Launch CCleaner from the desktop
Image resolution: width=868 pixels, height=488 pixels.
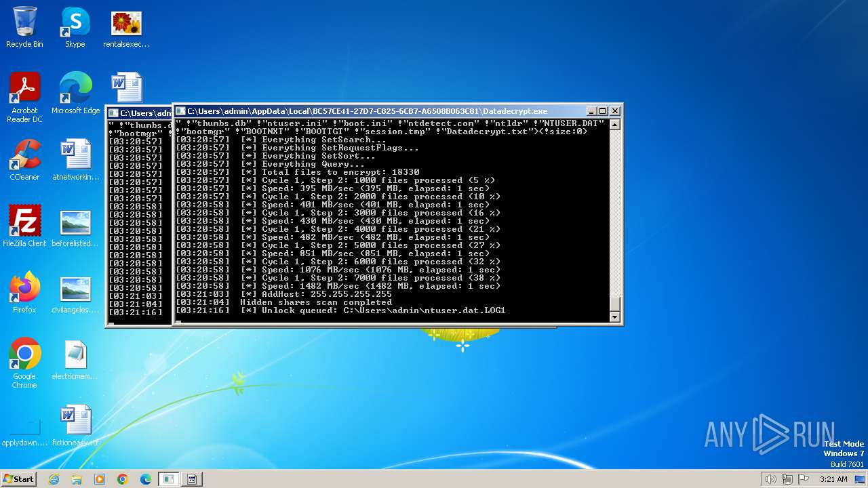pyautogui.click(x=24, y=160)
